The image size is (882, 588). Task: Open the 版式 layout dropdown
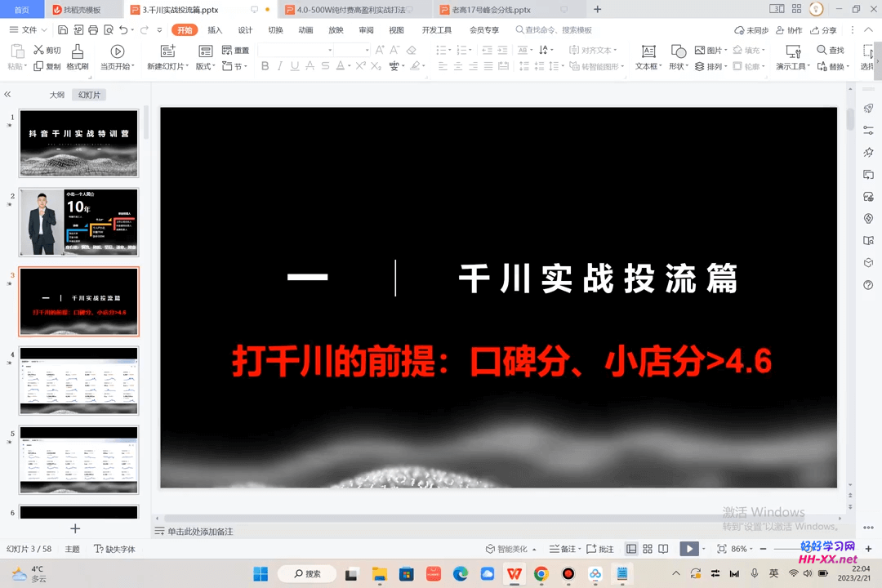pos(206,66)
